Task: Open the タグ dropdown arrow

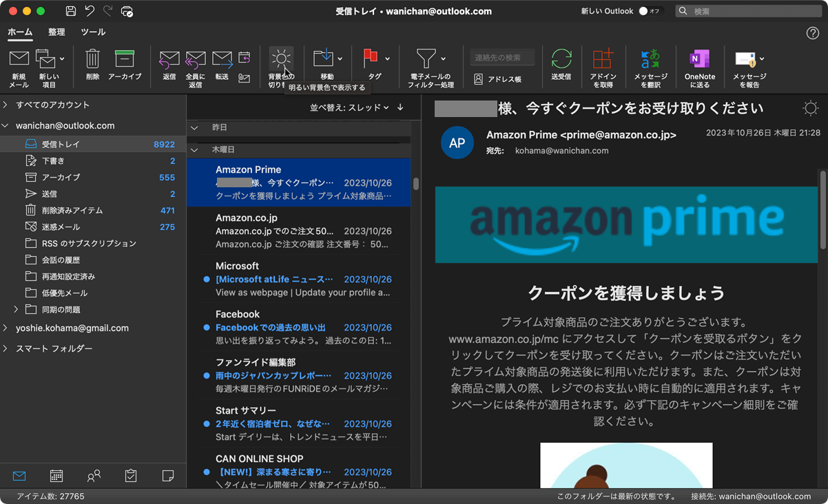Action: click(x=387, y=59)
